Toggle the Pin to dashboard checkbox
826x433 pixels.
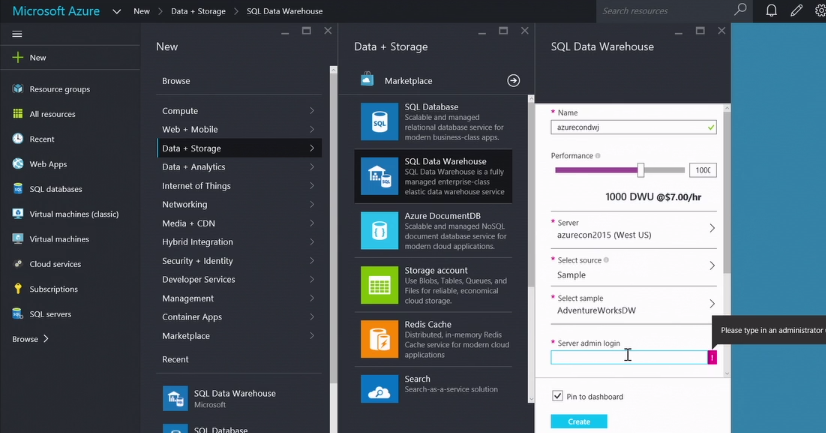click(x=557, y=397)
